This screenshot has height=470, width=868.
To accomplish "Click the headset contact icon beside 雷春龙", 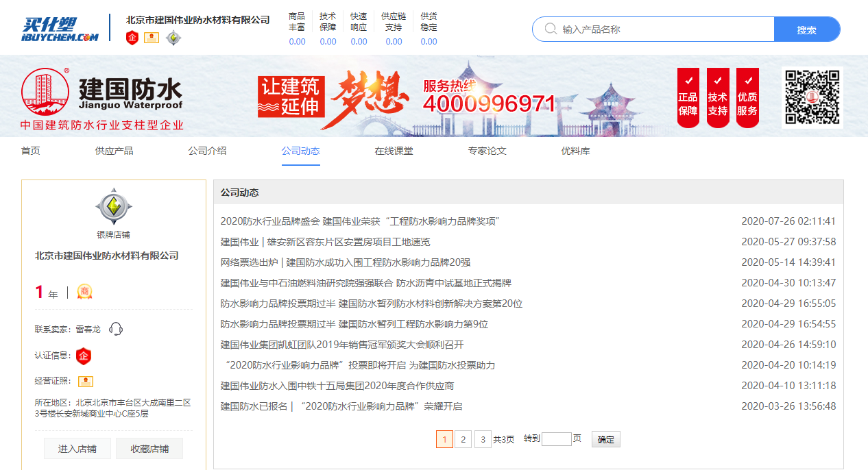I will click(116, 329).
